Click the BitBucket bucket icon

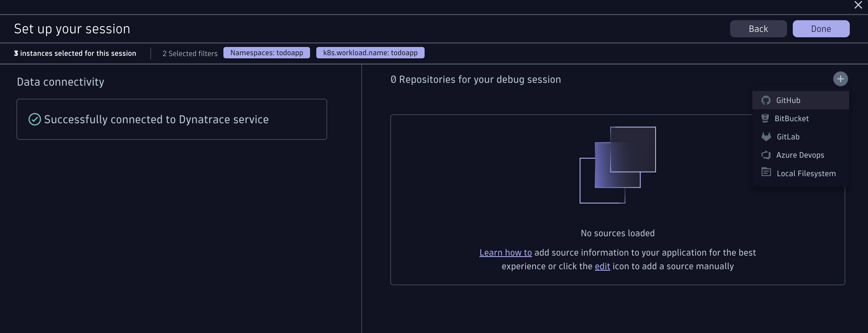click(x=765, y=118)
